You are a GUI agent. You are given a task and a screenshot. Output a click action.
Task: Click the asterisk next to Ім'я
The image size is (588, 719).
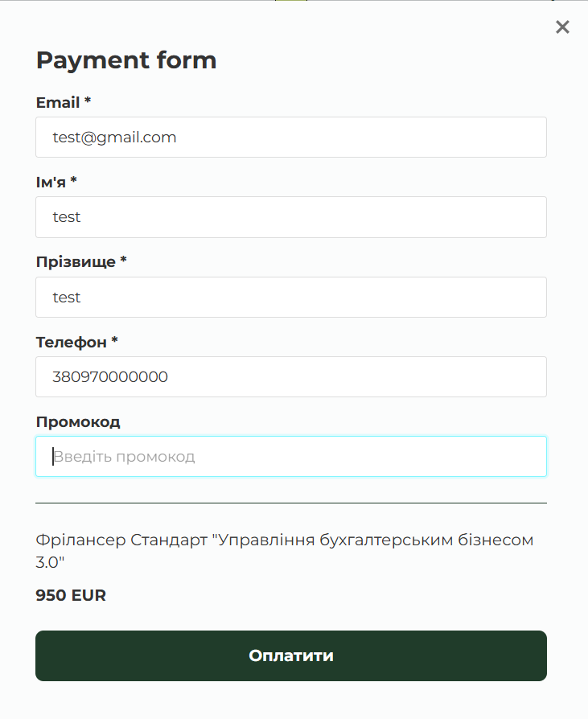tap(74, 181)
